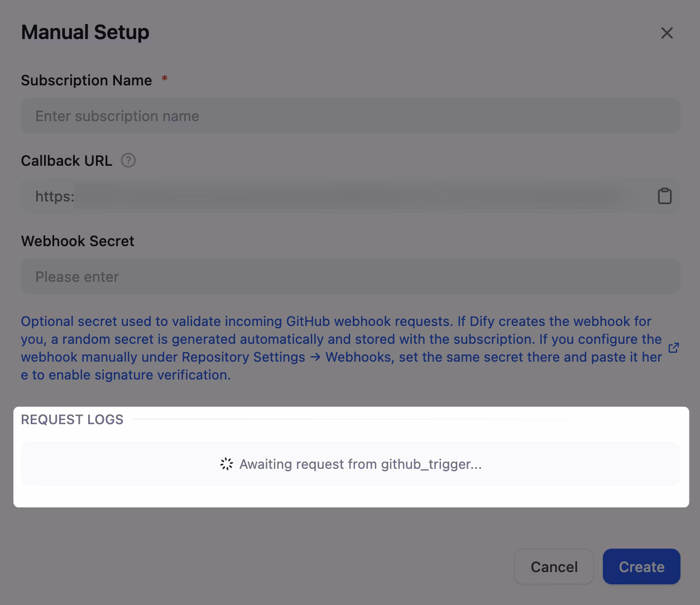Click the red required asterisk

(x=165, y=79)
